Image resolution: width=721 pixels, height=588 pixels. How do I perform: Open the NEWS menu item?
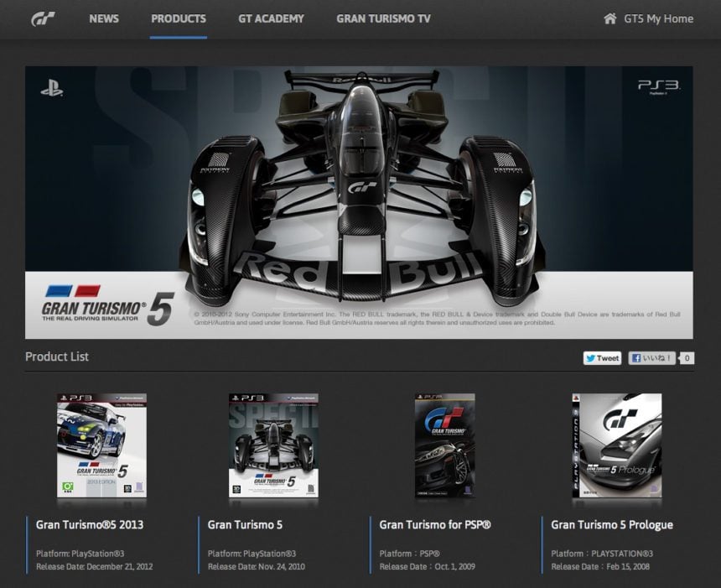(x=104, y=18)
